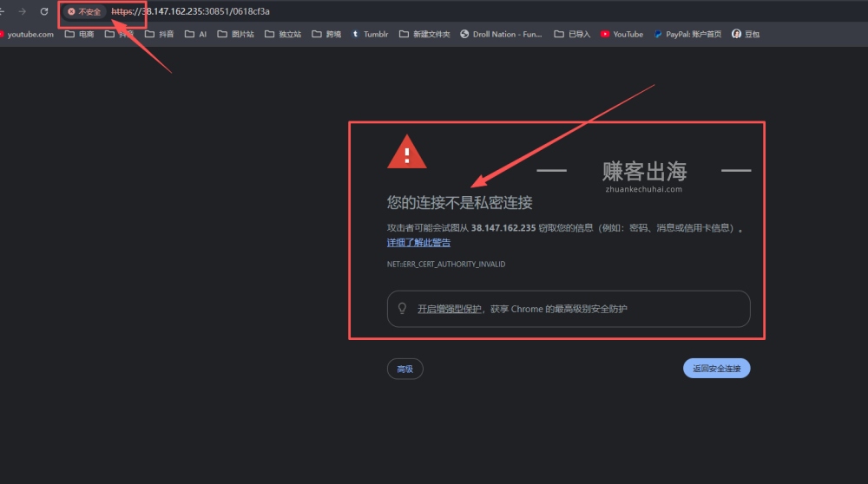Click the URL in the address bar
This screenshot has height=484, width=868.
click(x=191, y=12)
